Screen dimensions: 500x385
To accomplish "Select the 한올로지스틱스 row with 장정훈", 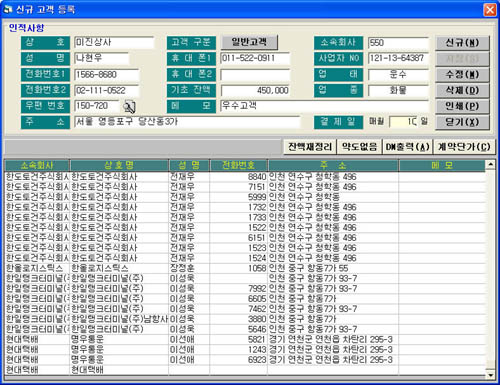I will pyautogui.click(x=245, y=268).
